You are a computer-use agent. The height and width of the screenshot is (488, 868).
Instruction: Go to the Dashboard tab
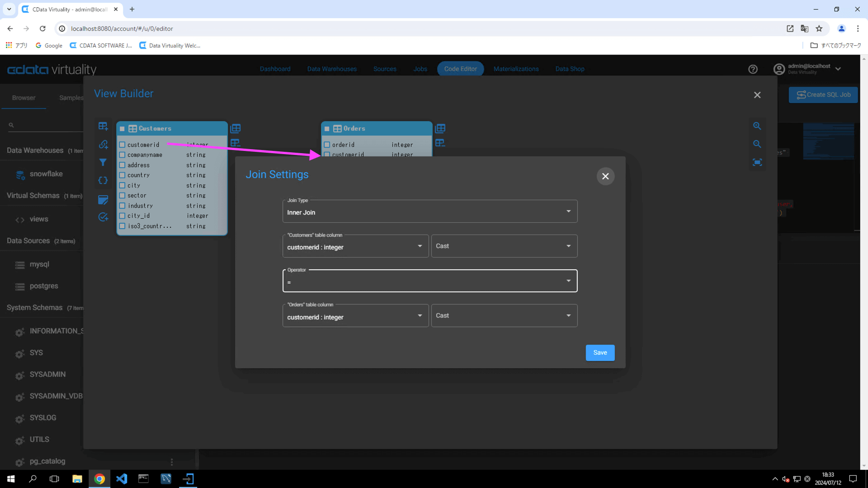coord(275,69)
